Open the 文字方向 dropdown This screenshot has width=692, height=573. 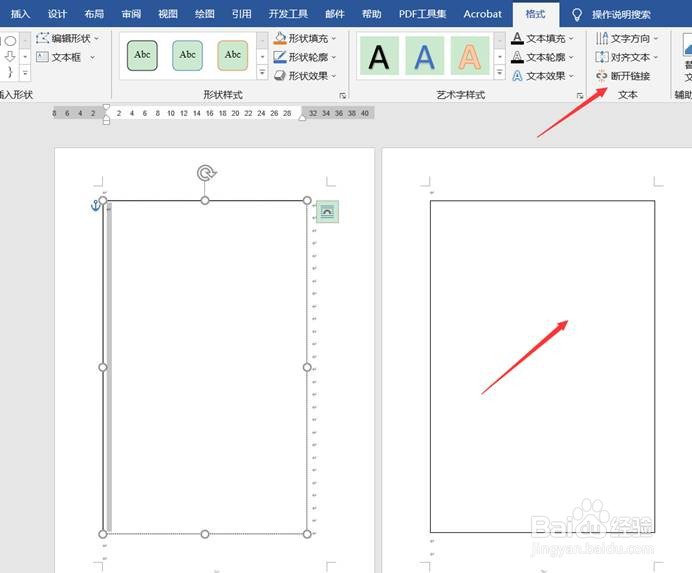point(627,38)
